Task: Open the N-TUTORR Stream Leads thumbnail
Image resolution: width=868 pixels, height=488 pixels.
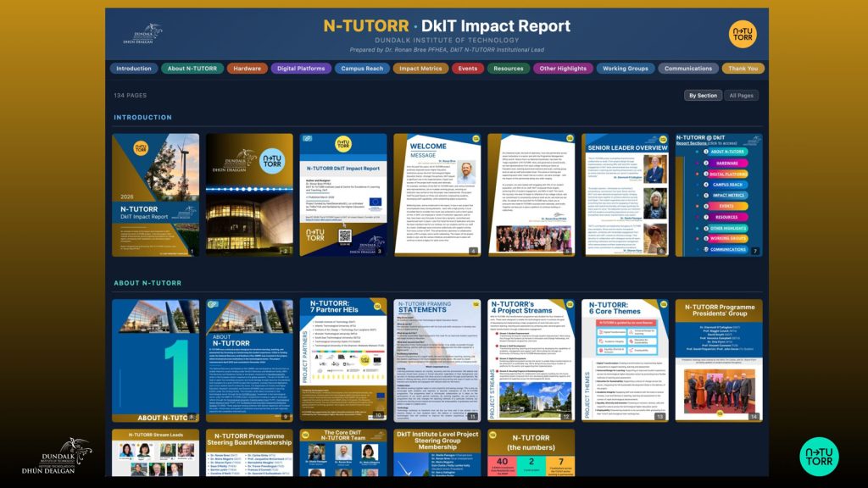Action: pyautogui.click(x=156, y=452)
